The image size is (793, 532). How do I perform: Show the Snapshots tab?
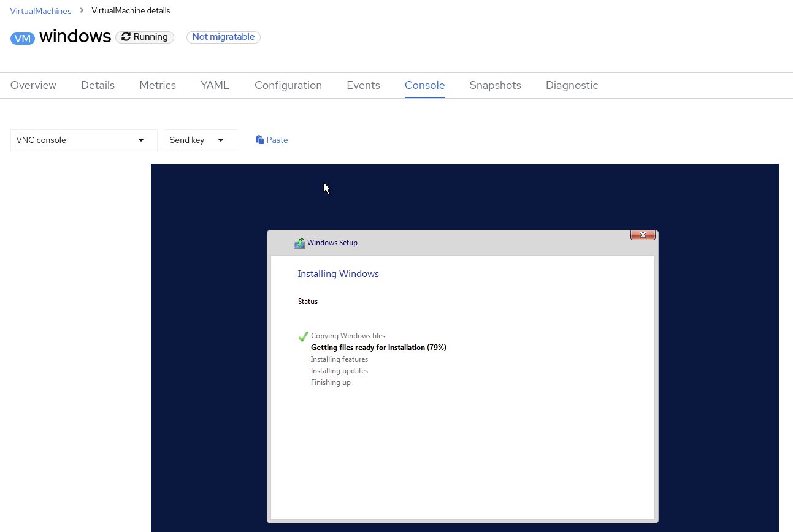495,85
